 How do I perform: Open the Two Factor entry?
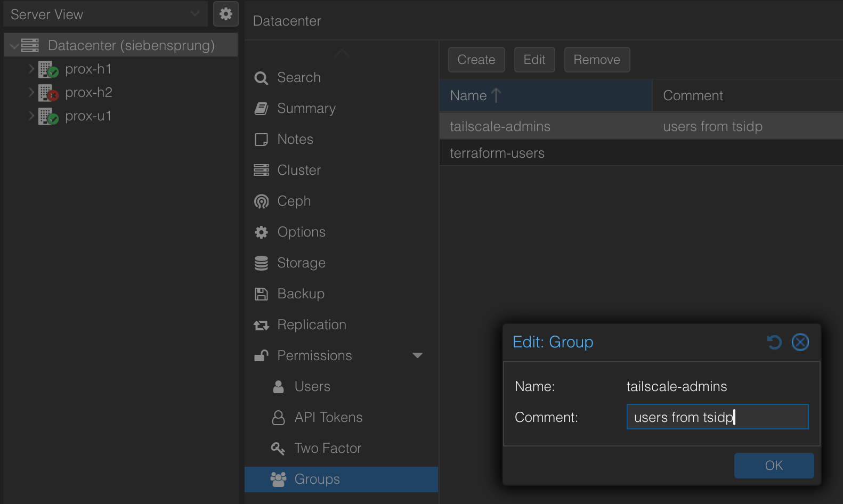[342, 449]
